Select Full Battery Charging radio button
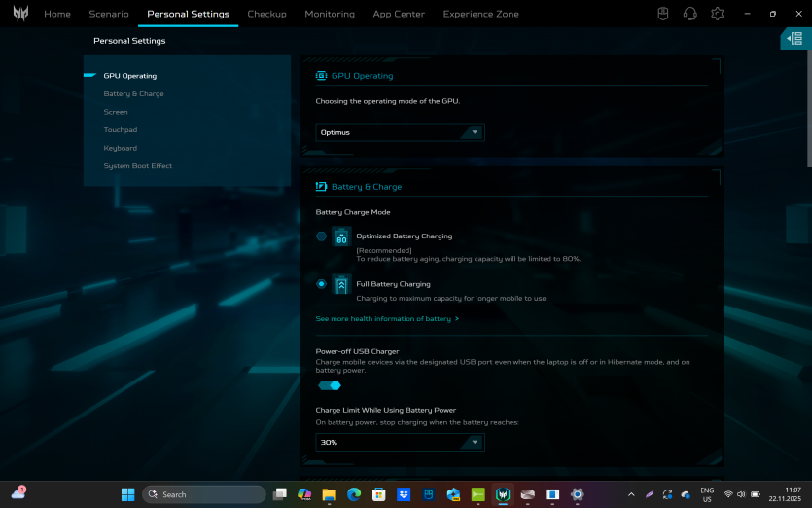This screenshot has width=812, height=508. pyautogui.click(x=321, y=284)
